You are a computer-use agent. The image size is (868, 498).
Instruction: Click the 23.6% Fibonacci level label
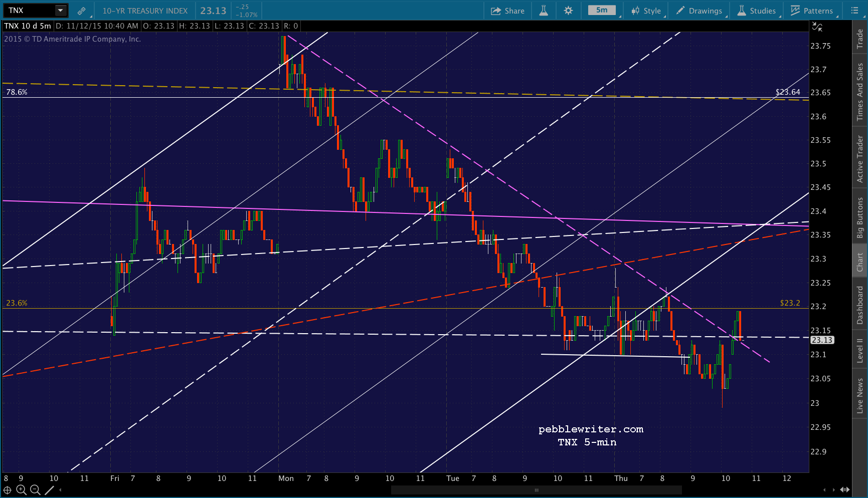point(17,303)
